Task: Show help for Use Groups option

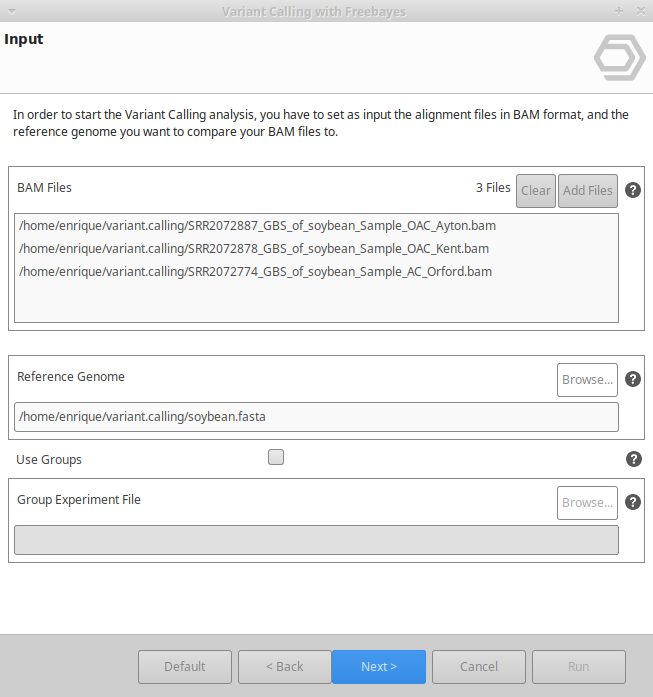Action: pos(633,459)
